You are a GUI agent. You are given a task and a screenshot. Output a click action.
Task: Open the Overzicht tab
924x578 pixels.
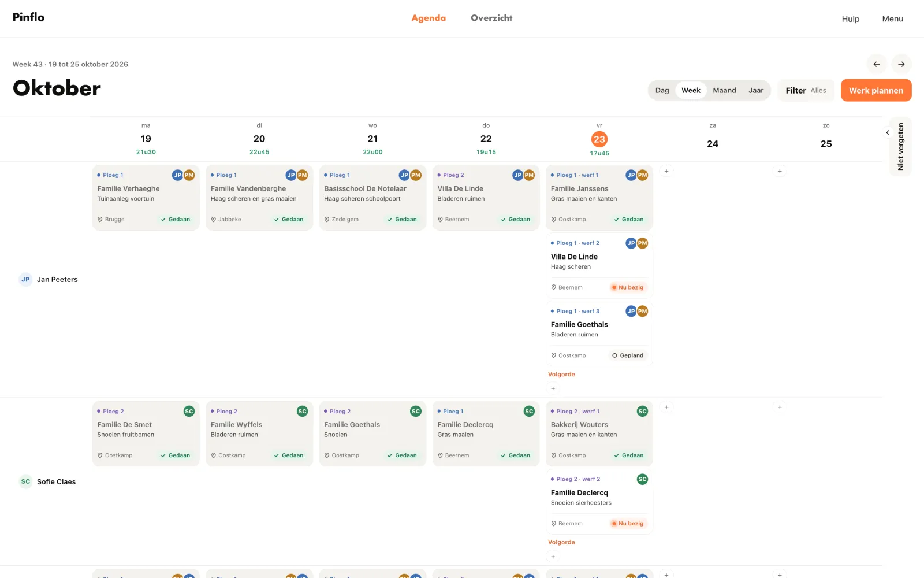pos(491,18)
